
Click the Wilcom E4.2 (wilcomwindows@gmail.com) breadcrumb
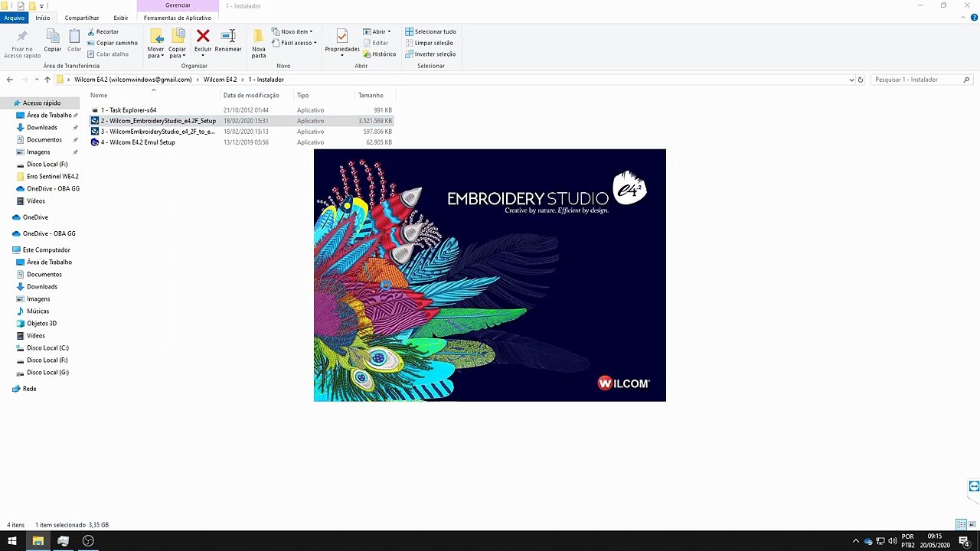pyautogui.click(x=133, y=80)
